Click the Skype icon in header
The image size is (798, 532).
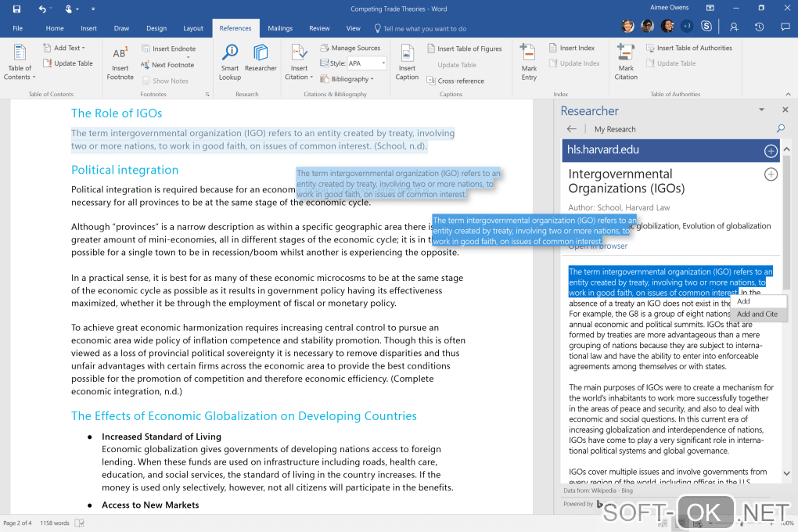pos(706,26)
